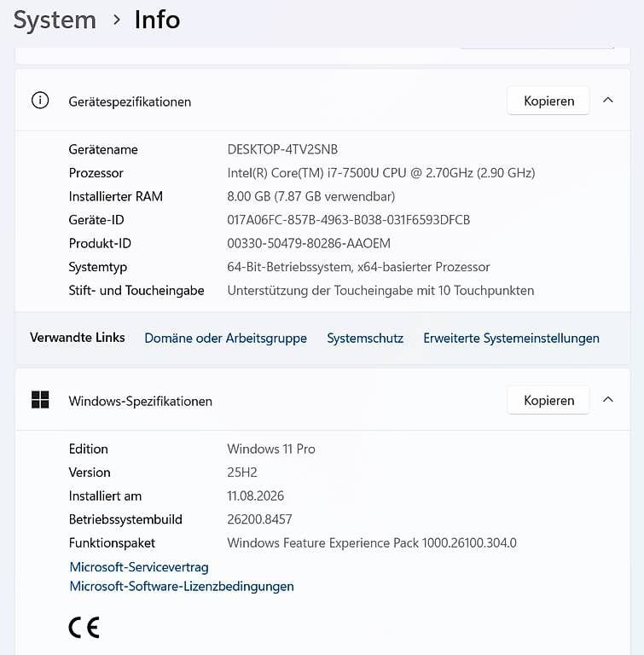
Task: Click the Geräte-ID label
Action: [96, 220]
